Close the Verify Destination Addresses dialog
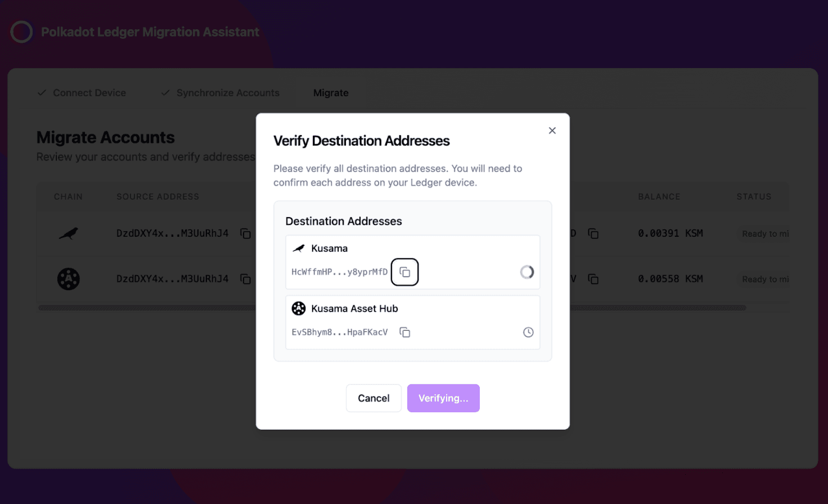Viewport: 828px width, 504px height. 552,130
